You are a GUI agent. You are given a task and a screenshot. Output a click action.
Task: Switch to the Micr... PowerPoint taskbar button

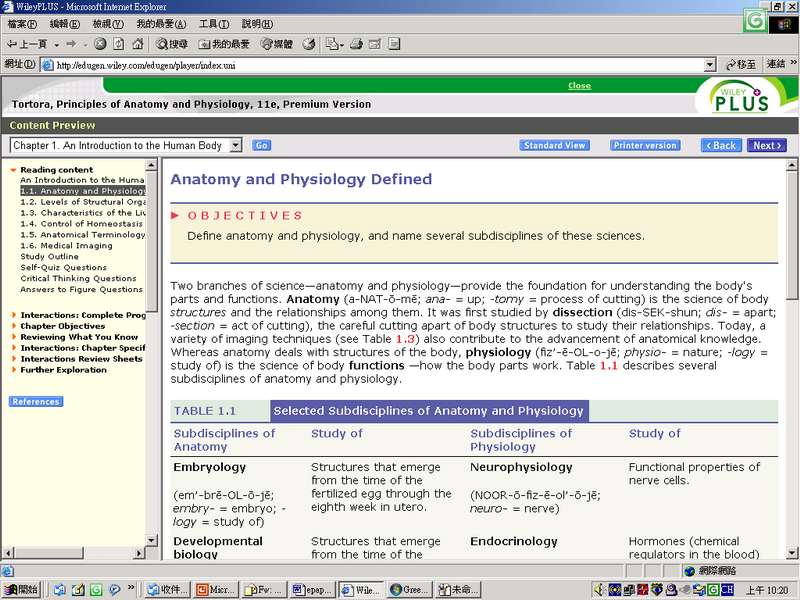(215, 590)
